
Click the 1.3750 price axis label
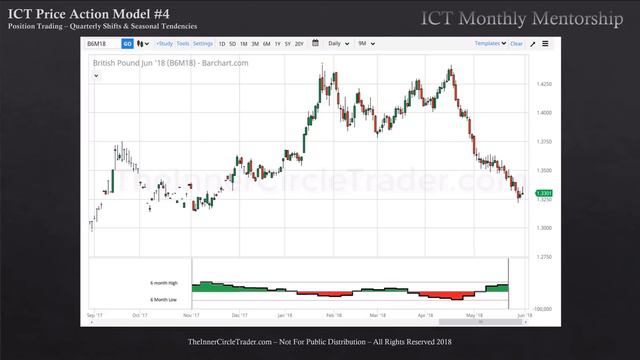coord(544,142)
